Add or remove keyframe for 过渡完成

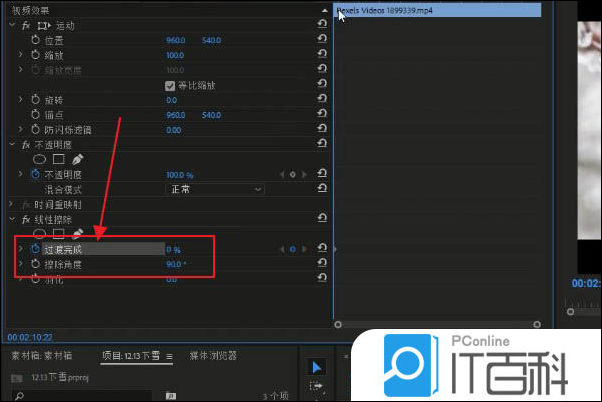pos(293,250)
